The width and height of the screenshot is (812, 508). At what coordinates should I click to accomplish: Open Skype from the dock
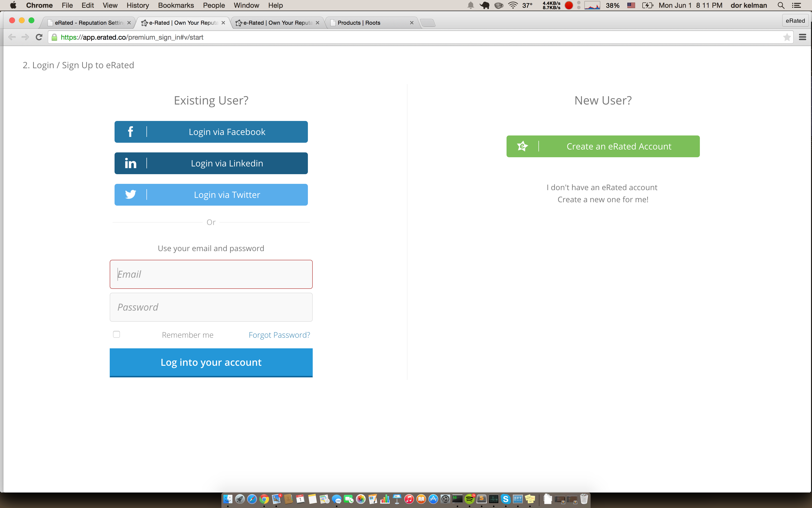(x=506, y=499)
